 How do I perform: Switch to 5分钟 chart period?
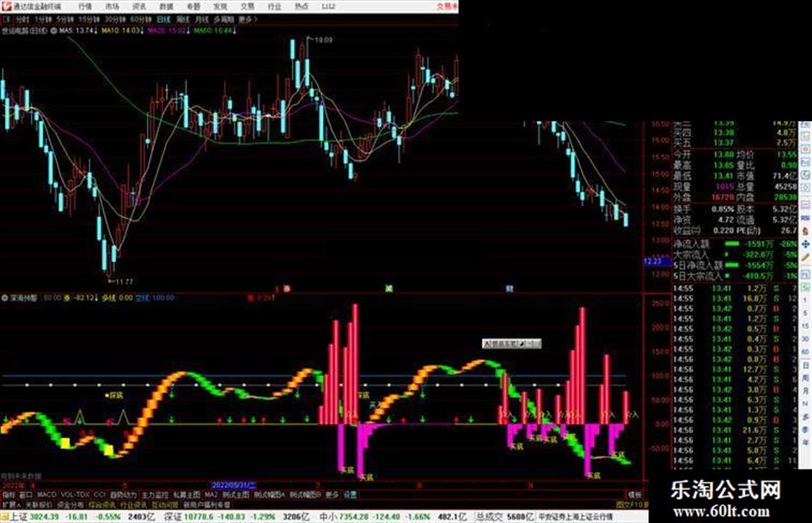pyautogui.click(x=65, y=19)
